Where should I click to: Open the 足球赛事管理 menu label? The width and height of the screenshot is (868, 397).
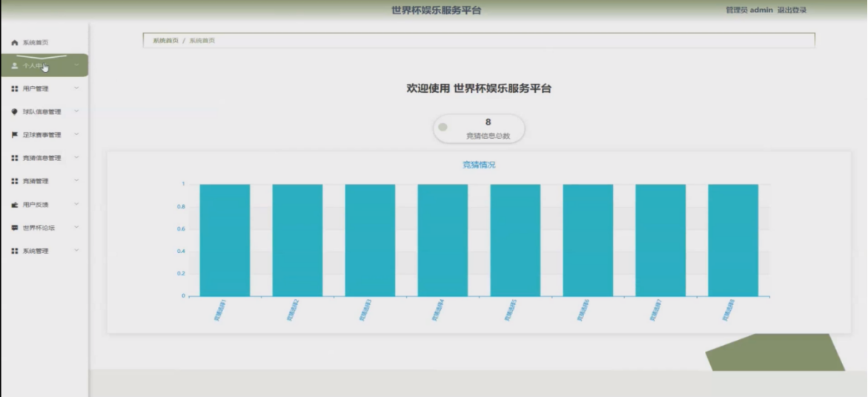[42, 135]
